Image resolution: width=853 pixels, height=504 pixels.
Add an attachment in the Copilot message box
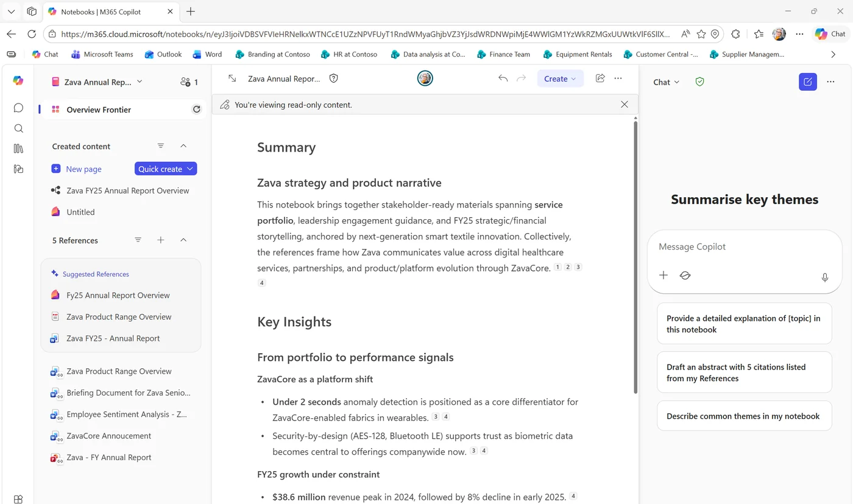pos(664,275)
